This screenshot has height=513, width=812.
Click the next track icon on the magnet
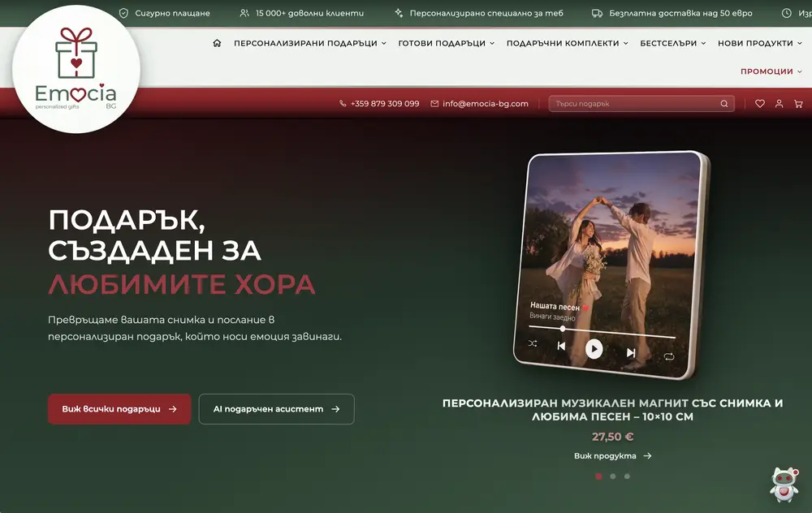[x=631, y=352]
